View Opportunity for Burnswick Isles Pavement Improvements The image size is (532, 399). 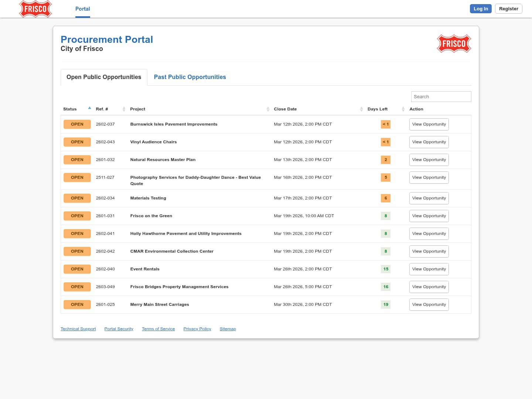[429, 124]
